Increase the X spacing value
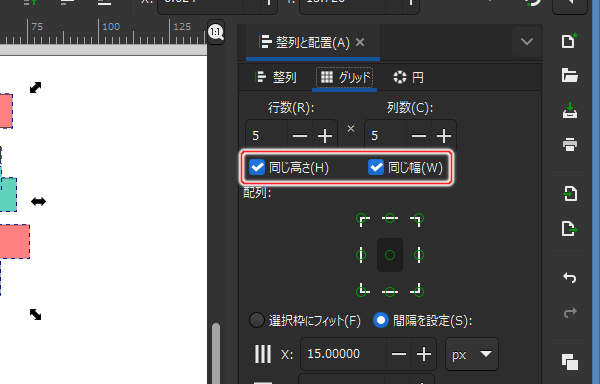 tap(424, 354)
